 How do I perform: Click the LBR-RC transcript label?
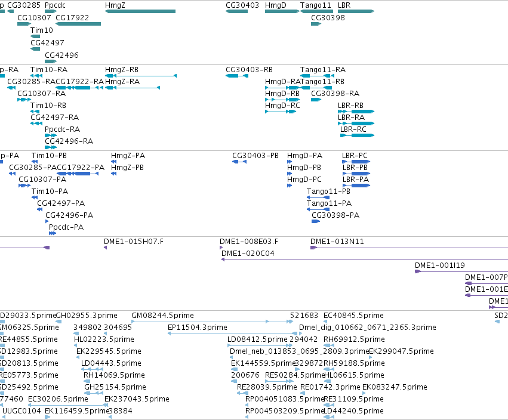pyautogui.click(x=353, y=129)
